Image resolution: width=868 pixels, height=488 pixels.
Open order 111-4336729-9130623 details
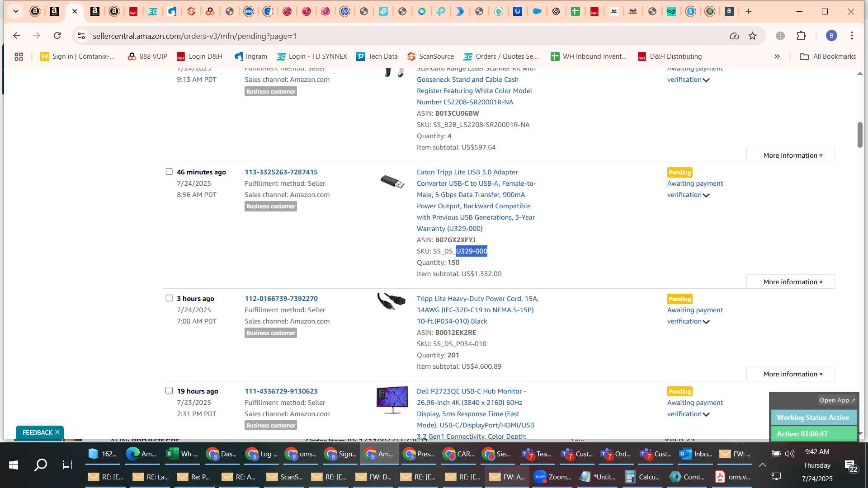coord(281,391)
